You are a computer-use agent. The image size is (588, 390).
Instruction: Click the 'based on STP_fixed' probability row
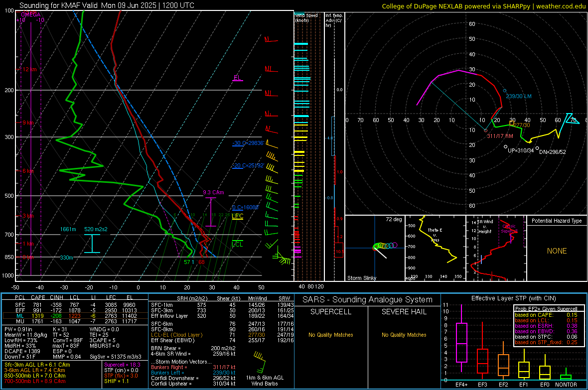(x=546, y=342)
